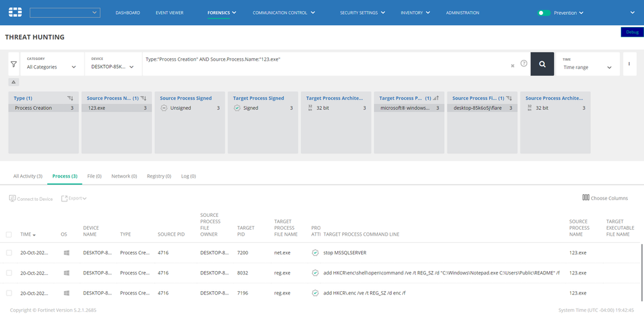The width and height of the screenshot is (644, 315).
Task: Clear the query with the X icon
Action: (x=512, y=65)
